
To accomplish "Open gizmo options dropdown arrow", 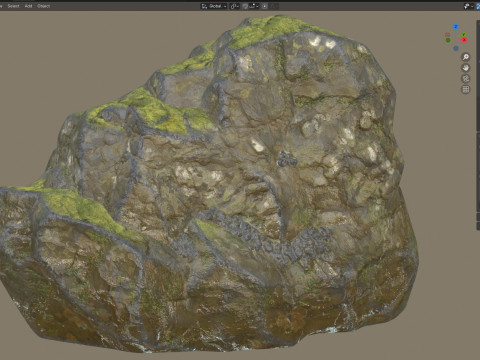I will pos(472,6).
